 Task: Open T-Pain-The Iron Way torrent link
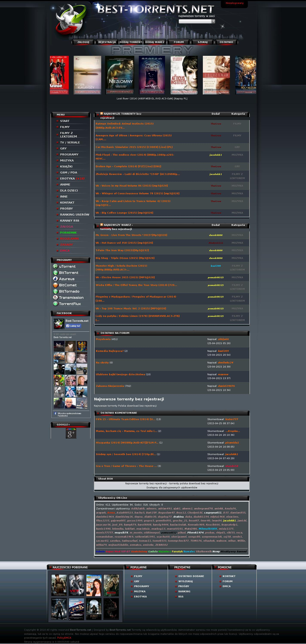[x=122, y=250]
